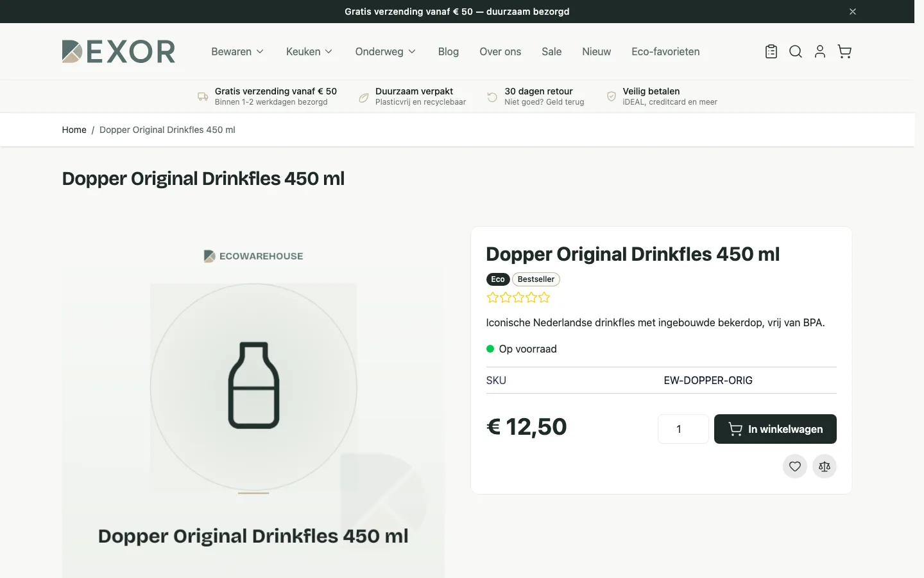Click the quantity input field
This screenshot has height=578, width=924.
683,429
